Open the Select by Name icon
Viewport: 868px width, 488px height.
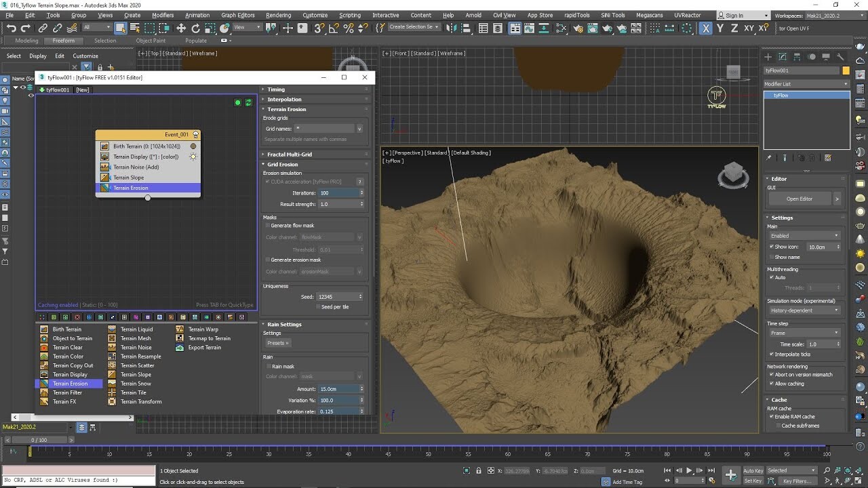pos(136,28)
